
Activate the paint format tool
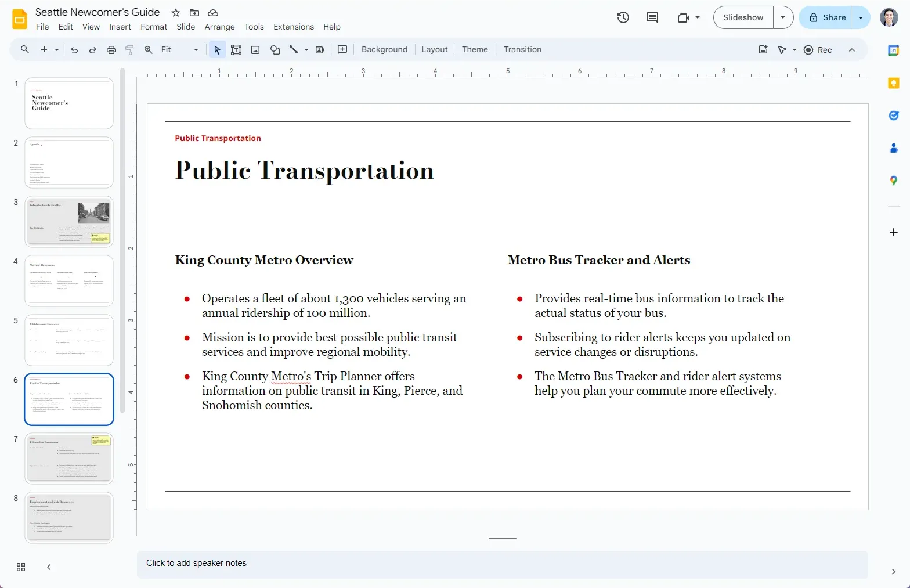pyautogui.click(x=130, y=49)
